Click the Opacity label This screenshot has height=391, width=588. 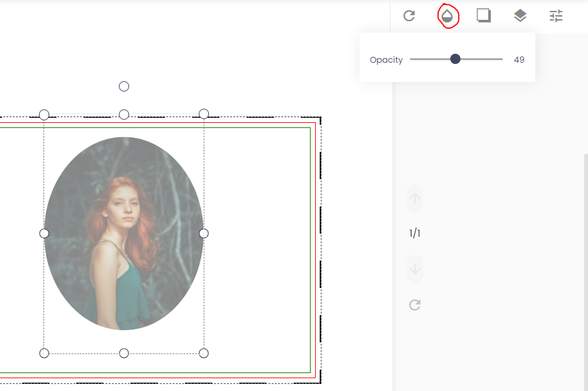[386, 60]
